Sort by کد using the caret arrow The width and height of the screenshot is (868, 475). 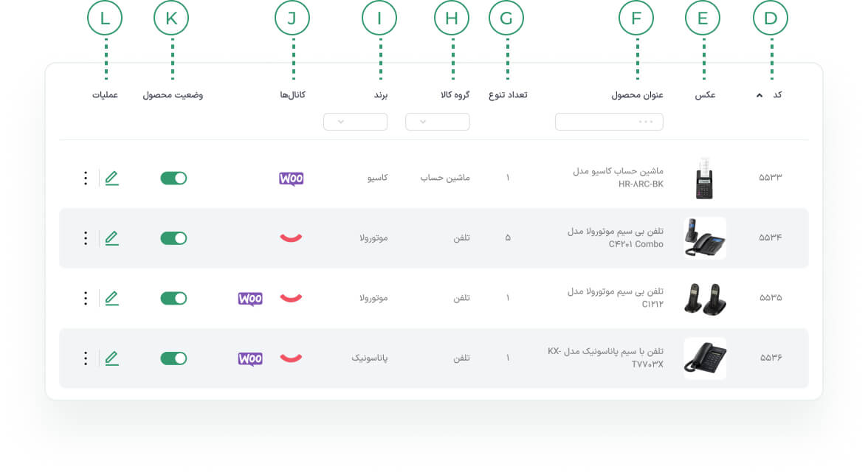[x=759, y=95]
